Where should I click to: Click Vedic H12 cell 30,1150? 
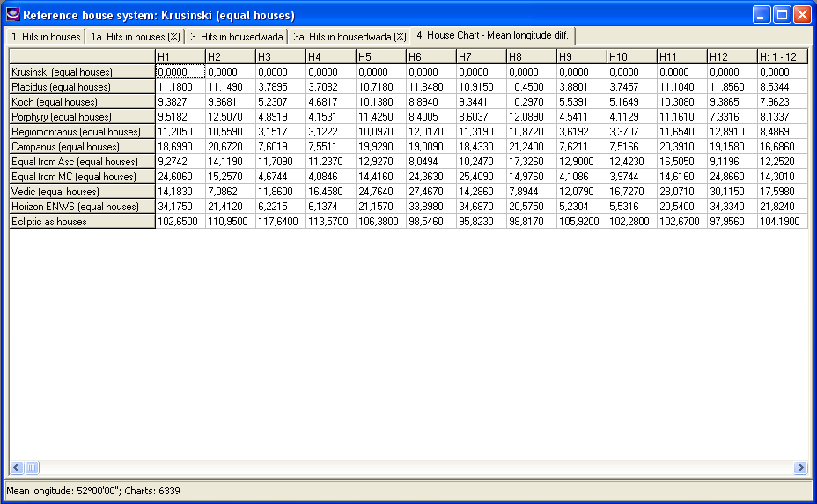pyautogui.click(x=732, y=192)
